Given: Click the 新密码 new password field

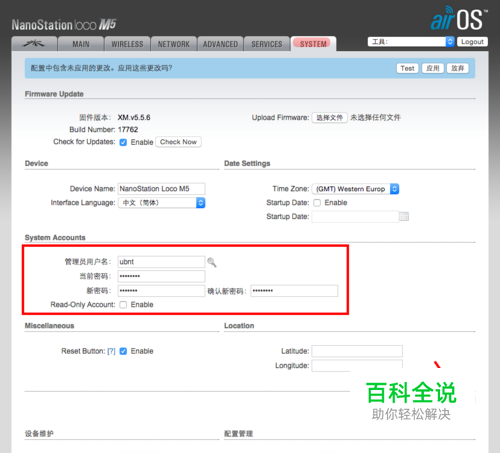Looking at the screenshot, I should click(162, 291).
